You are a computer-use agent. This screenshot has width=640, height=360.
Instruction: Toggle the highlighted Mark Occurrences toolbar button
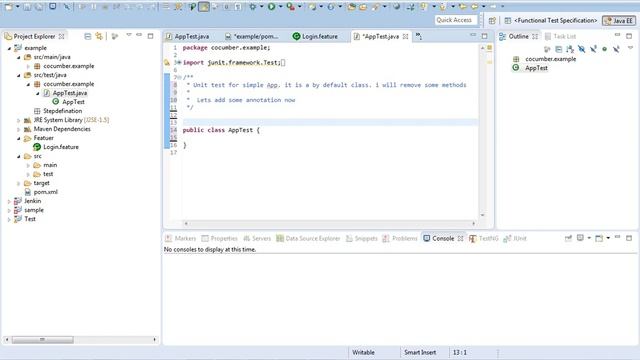(204, 7)
